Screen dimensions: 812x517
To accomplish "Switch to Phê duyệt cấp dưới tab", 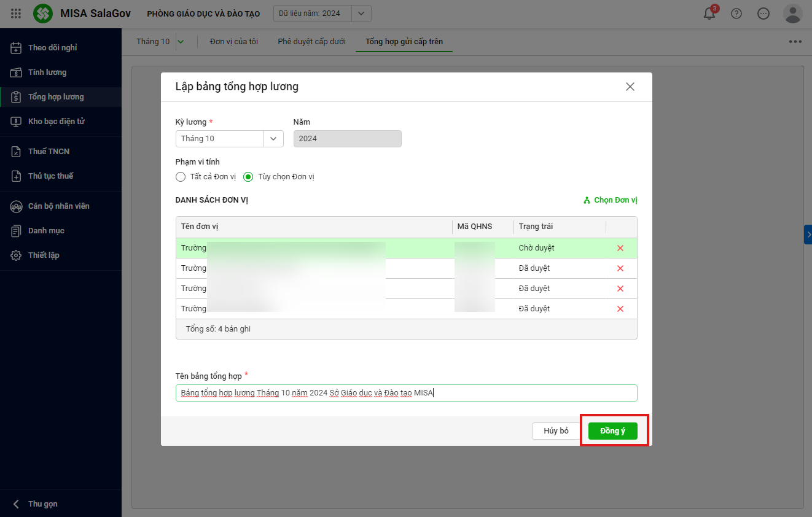I will (311, 42).
